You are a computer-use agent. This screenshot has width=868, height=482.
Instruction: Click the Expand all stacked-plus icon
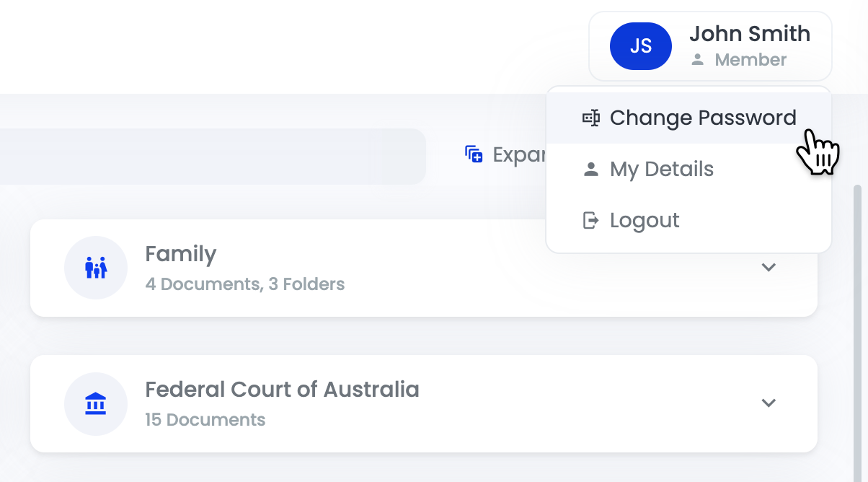click(474, 154)
